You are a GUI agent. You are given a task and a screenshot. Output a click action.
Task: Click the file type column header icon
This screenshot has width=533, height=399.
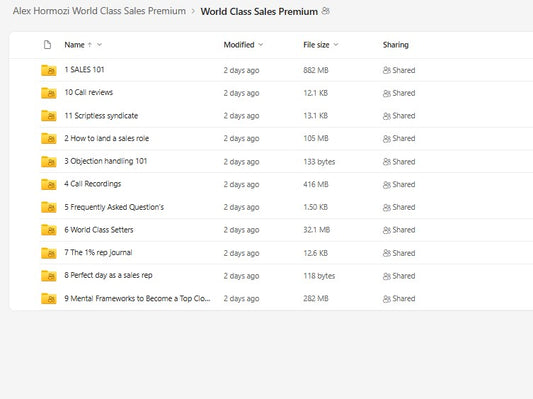pyautogui.click(x=48, y=45)
